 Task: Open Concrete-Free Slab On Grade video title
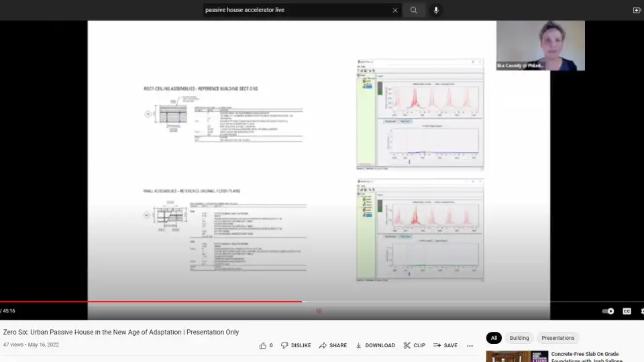584,354
